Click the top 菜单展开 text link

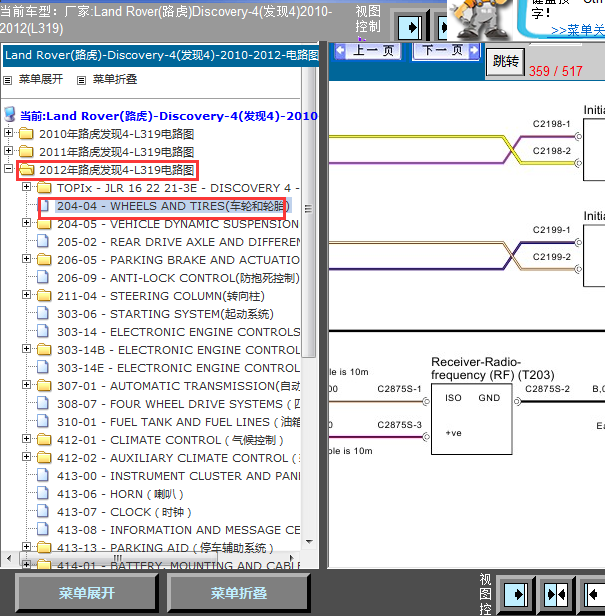(41, 79)
